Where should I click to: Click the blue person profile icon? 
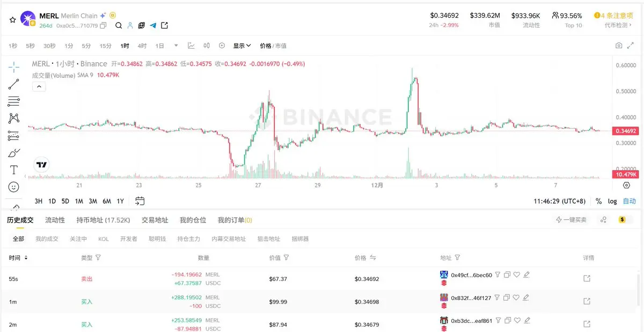pyautogui.click(x=130, y=25)
